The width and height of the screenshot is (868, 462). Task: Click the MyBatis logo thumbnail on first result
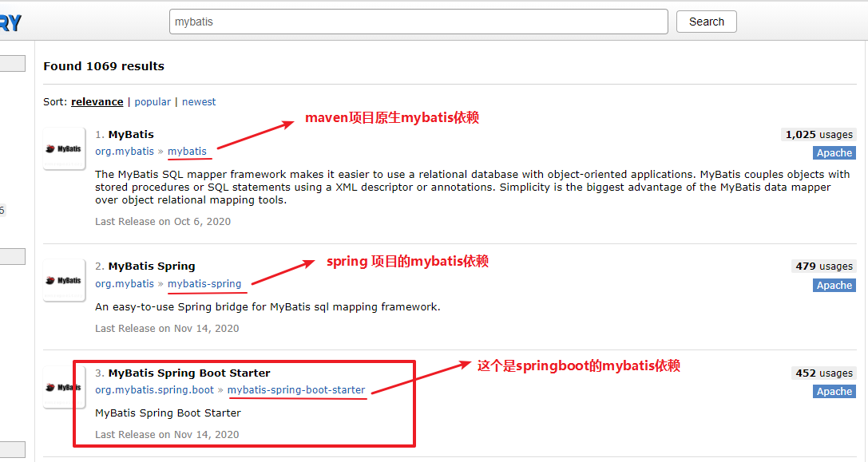63,148
